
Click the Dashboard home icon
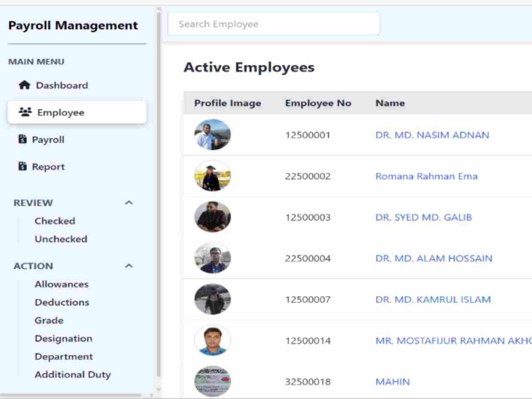tap(24, 85)
